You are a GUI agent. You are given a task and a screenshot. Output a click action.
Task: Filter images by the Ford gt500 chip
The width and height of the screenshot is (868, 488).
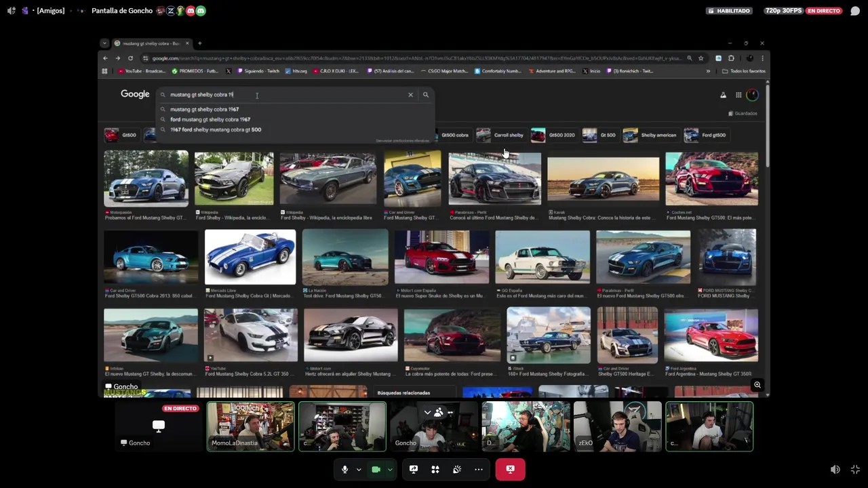pos(706,135)
